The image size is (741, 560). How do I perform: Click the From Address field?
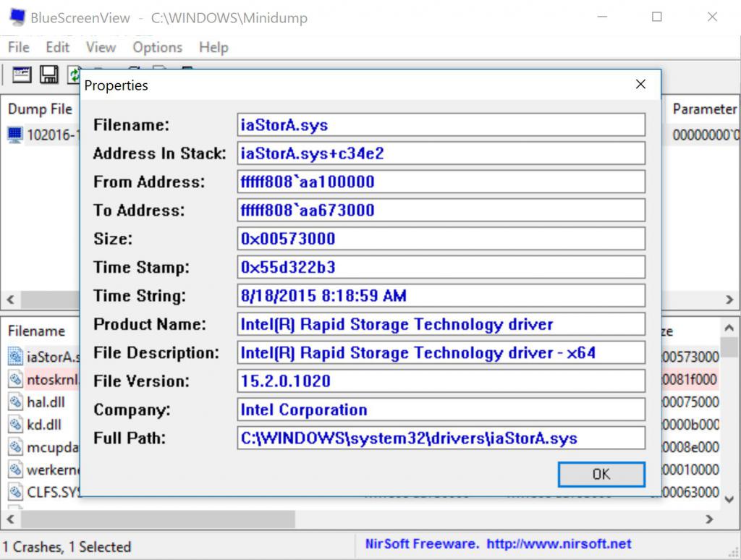coord(441,182)
